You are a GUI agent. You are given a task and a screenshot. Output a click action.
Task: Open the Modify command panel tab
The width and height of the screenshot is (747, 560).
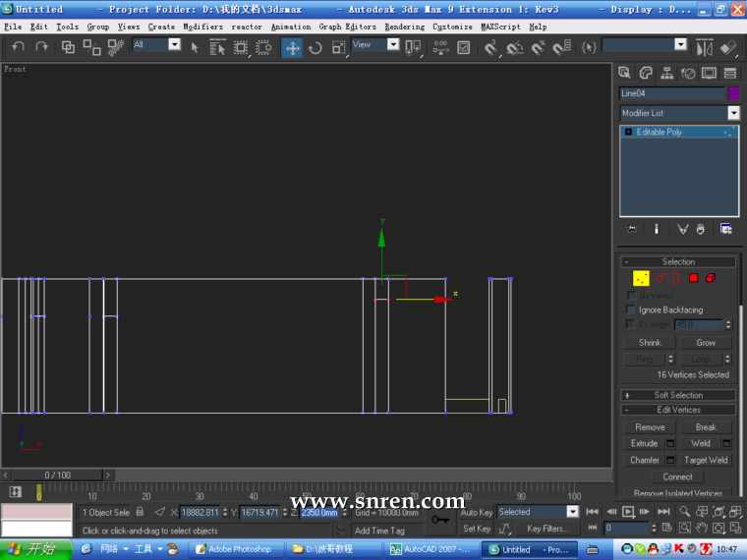(x=646, y=73)
